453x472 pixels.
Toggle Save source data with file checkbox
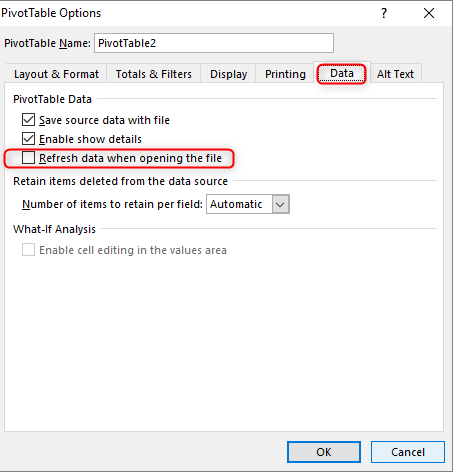28,120
